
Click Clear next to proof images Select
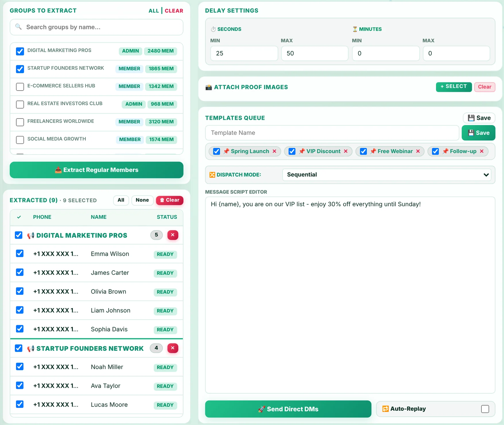pyautogui.click(x=484, y=87)
